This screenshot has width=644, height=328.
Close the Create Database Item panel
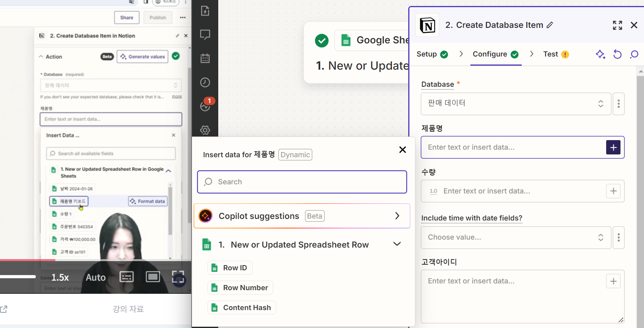click(634, 25)
